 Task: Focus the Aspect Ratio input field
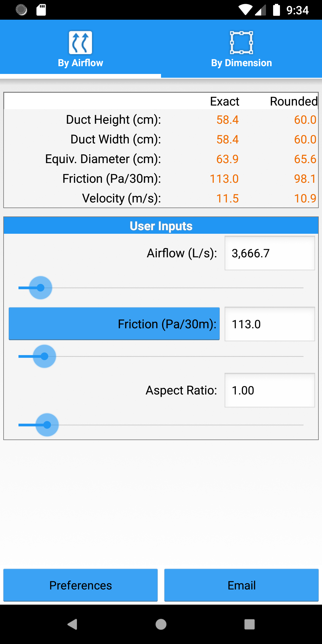[270, 390]
